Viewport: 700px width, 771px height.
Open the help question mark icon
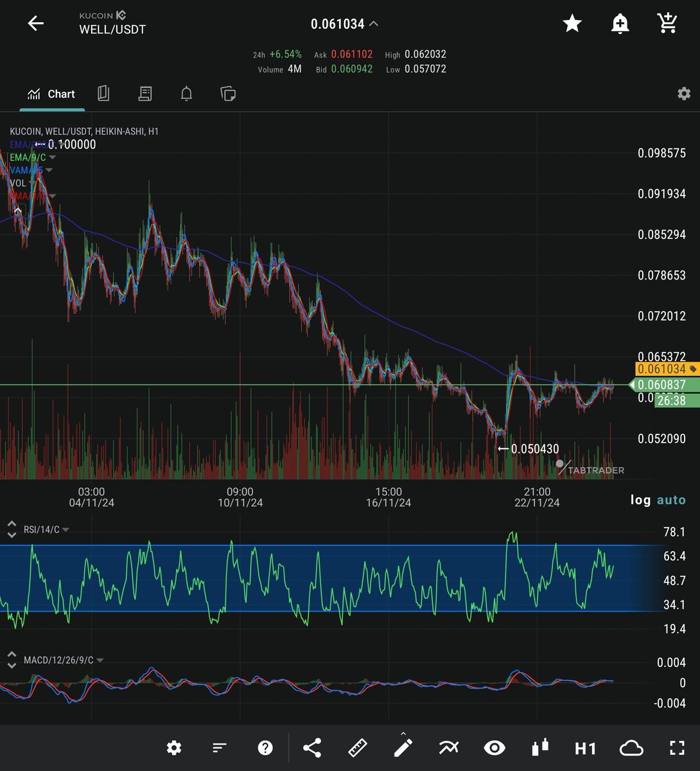pyautogui.click(x=265, y=748)
